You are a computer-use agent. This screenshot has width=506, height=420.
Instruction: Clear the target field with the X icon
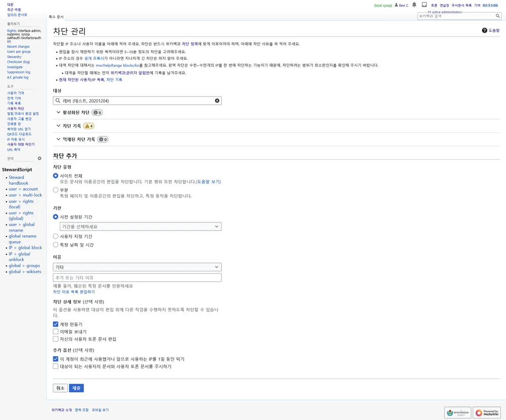(217, 101)
